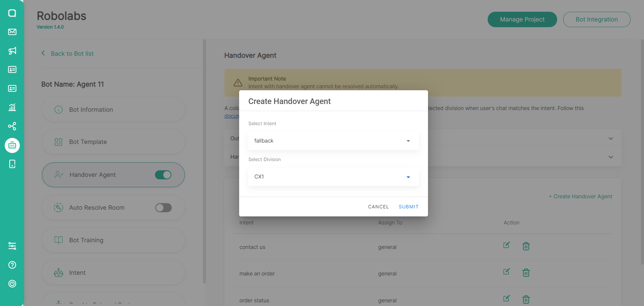644x306 pixels.
Task: Expand the first collapsed section chevron
Action: (610, 139)
